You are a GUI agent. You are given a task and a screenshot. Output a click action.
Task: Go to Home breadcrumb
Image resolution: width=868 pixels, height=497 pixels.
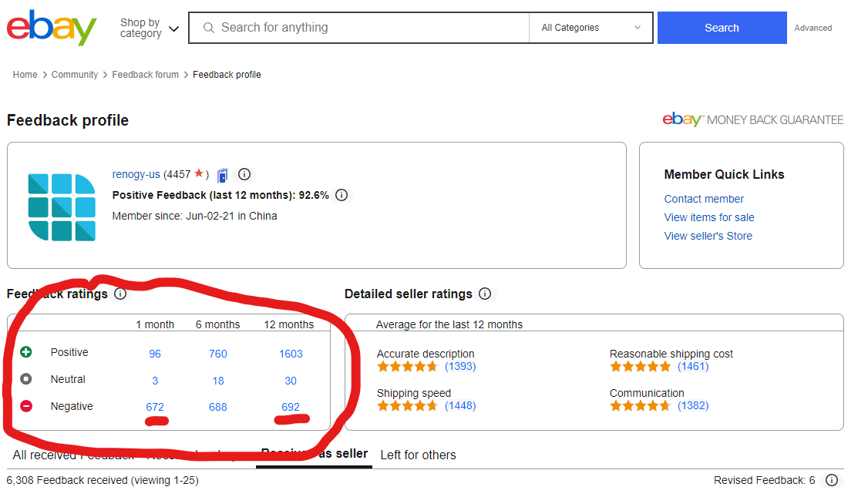tap(25, 75)
